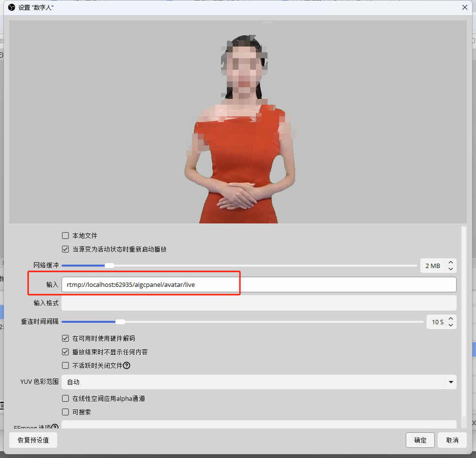Open the YUV 色彩范围 dropdown

pyautogui.click(x=259, y=382)
